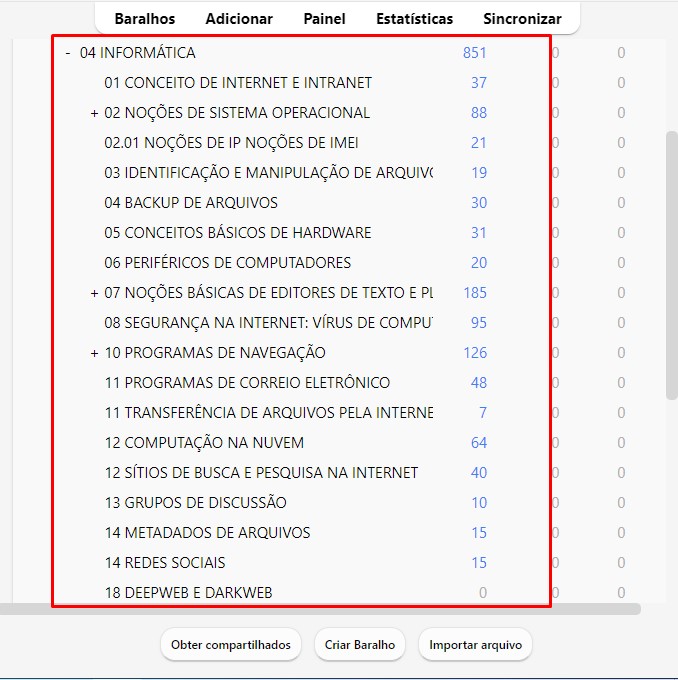Click the 64 count for COMPUTAÇÃO NA NUVEM
The width and height of the screenshot is (678, 680).
(x=479, y=442)
